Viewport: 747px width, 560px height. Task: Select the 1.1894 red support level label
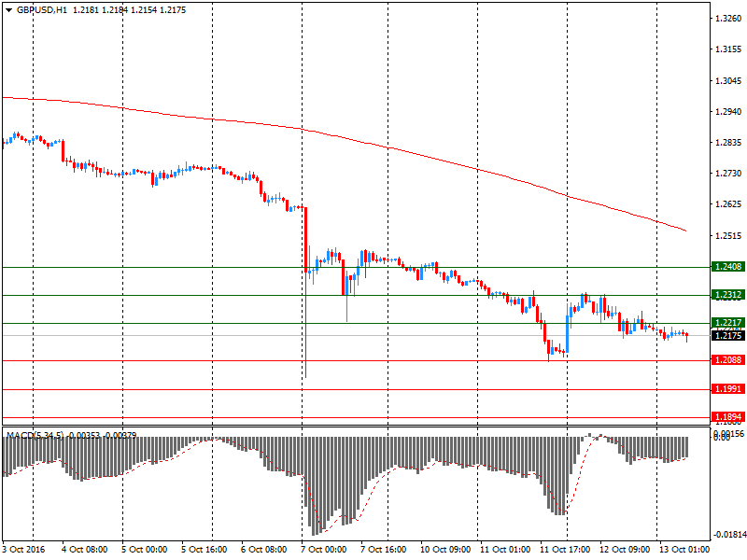pyautogui.click(x=728, y=417)
